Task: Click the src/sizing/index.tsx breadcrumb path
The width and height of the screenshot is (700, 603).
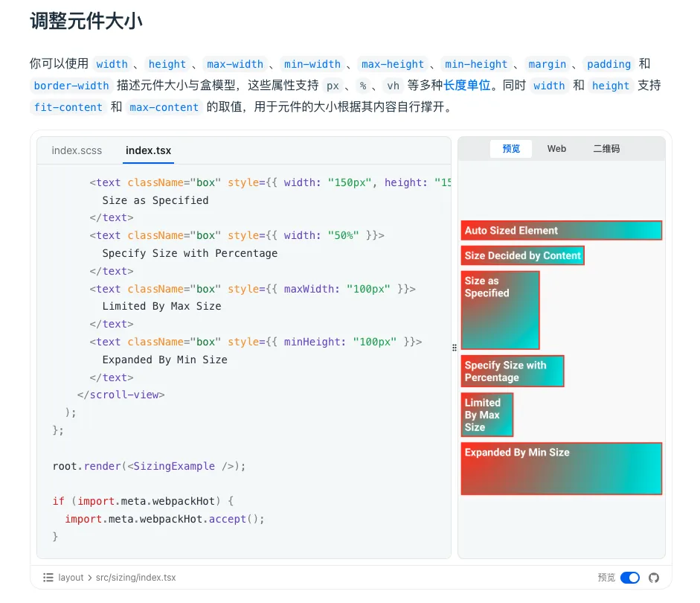Action: [135, 578]
